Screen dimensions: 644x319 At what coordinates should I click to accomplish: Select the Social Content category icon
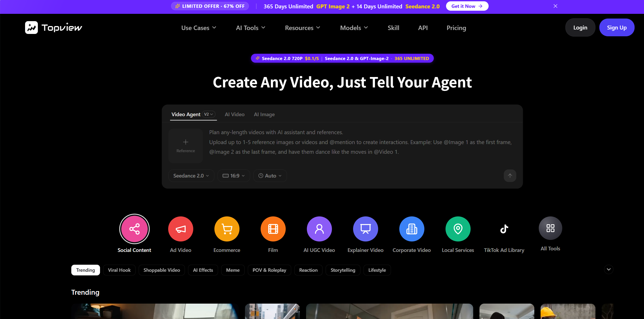tap(134, 229)
